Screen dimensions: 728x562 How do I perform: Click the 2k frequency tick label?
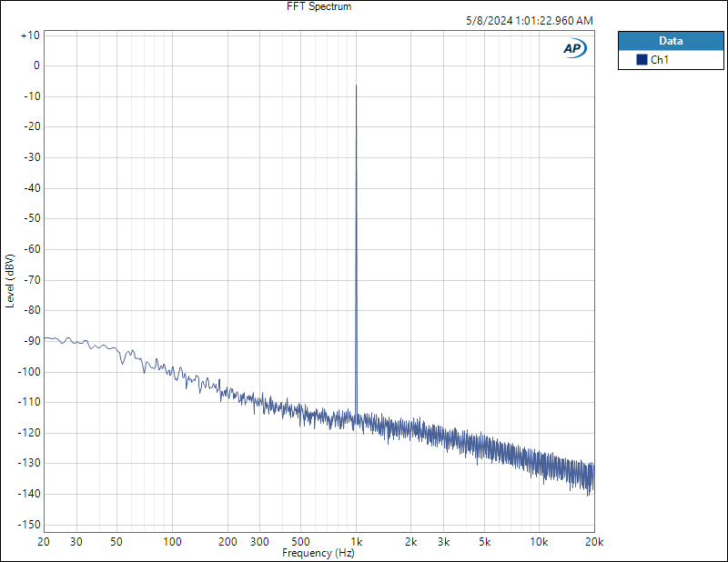[x=411, y=542]
